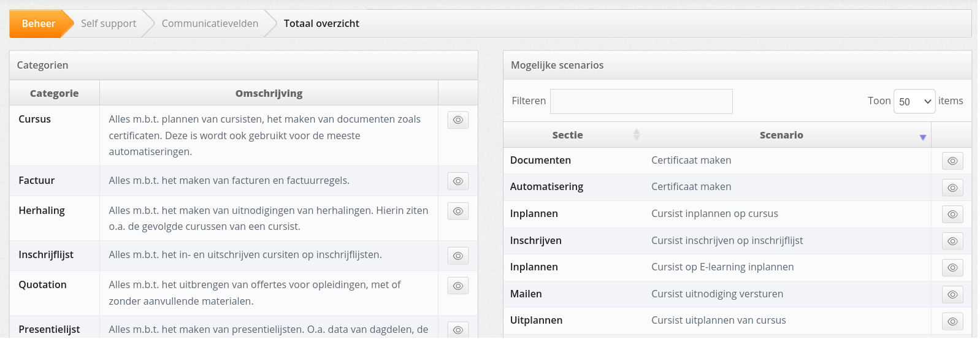The width and height of the screenshot is (980, 339).
Task: Focus the Filteren input field
Action: click(x=641, y=101)
